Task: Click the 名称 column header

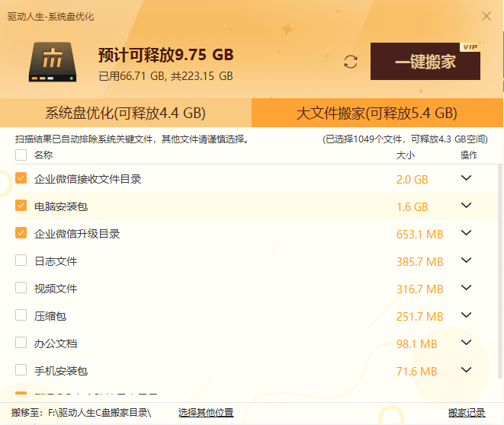Action: pos(43,155)
